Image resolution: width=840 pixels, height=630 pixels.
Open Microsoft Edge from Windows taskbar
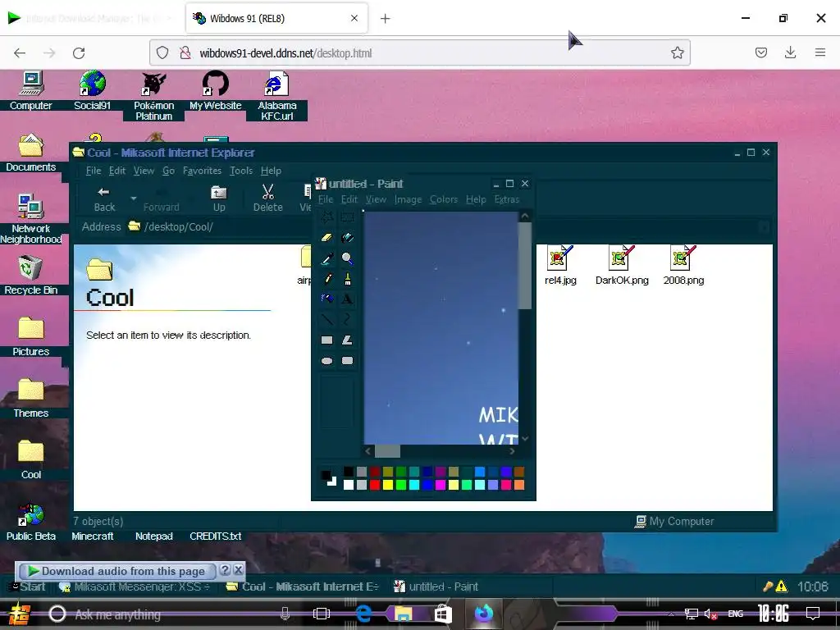(x=363, y=614)
